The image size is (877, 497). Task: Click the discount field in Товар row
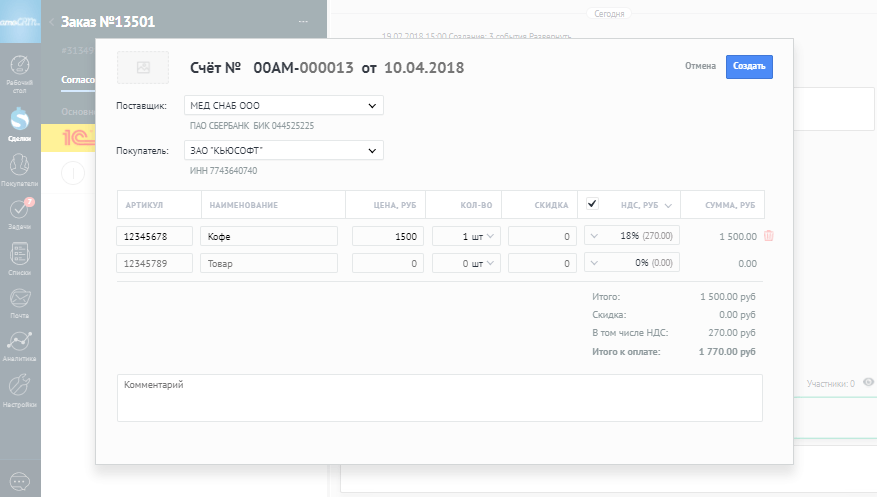[543, 263]
